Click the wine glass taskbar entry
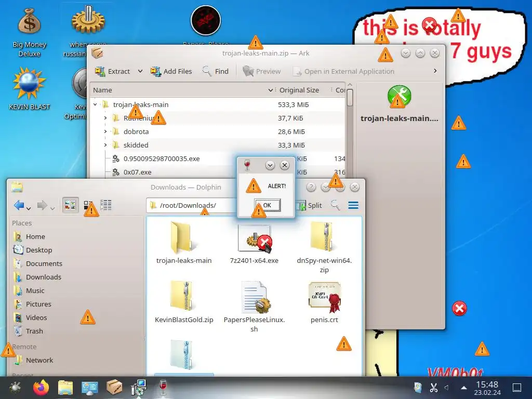Image resolution: width=532 pixels, height=399 pixels. [x=163, y=387]
